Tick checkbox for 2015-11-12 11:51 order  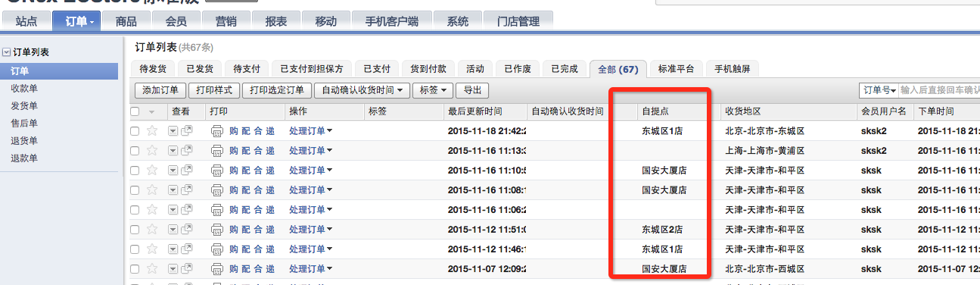(x=135, y=230)
